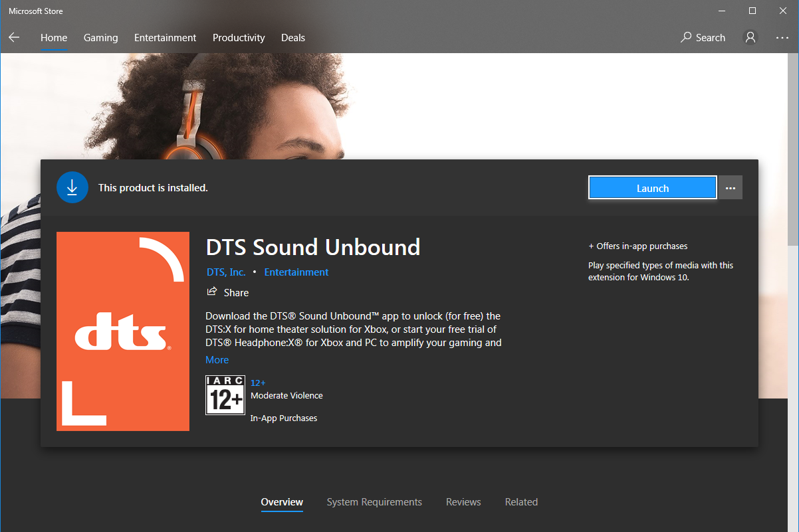This screenshot has width=799, height=532.
Task: Close the Microsoft Store window
Action: 783,11
